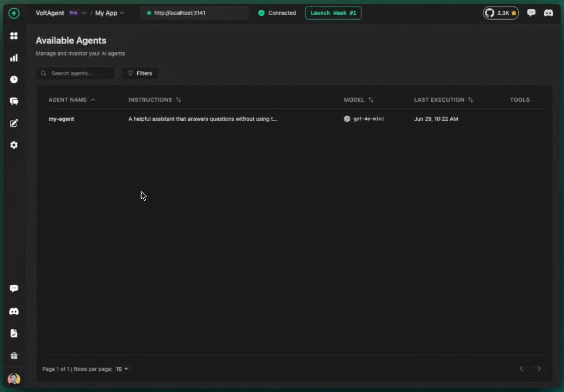Image resolution: width=564 pixels, height=392 pixels.
Task: Open the Filters button
Action: pos(140,73)
